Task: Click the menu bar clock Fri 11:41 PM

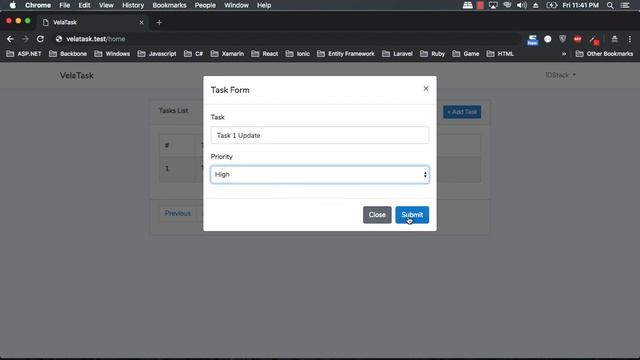Action: [580, 5]
